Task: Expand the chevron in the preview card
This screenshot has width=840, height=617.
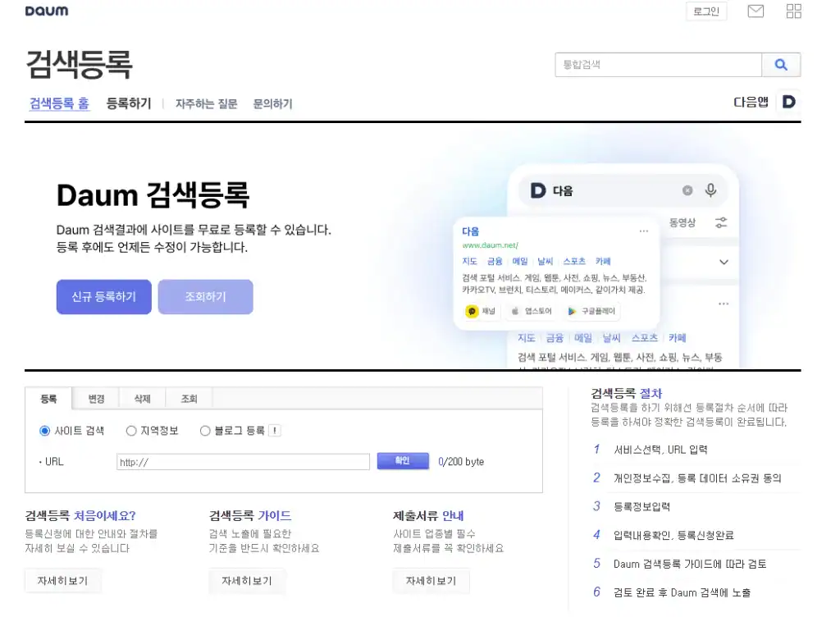Action: (x=724, y=263)
